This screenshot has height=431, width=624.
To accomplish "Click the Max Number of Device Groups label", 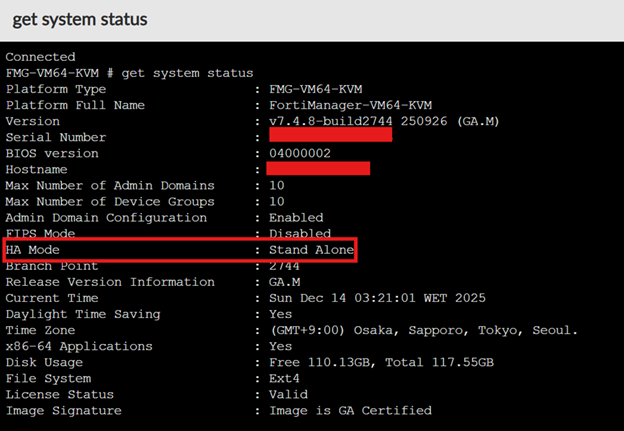I will 110,201.
